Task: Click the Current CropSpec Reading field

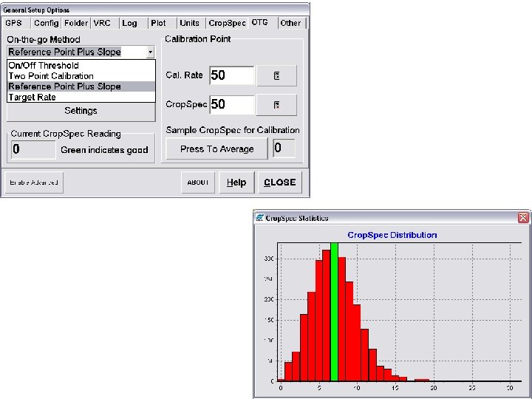Action: pyautogui.click(x=33, y=149)
